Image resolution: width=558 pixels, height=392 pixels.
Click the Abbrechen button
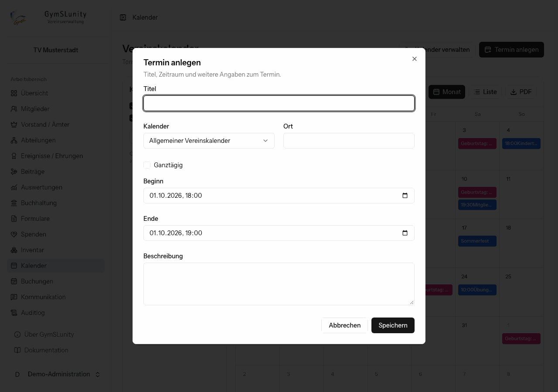[x=344, y=325]
